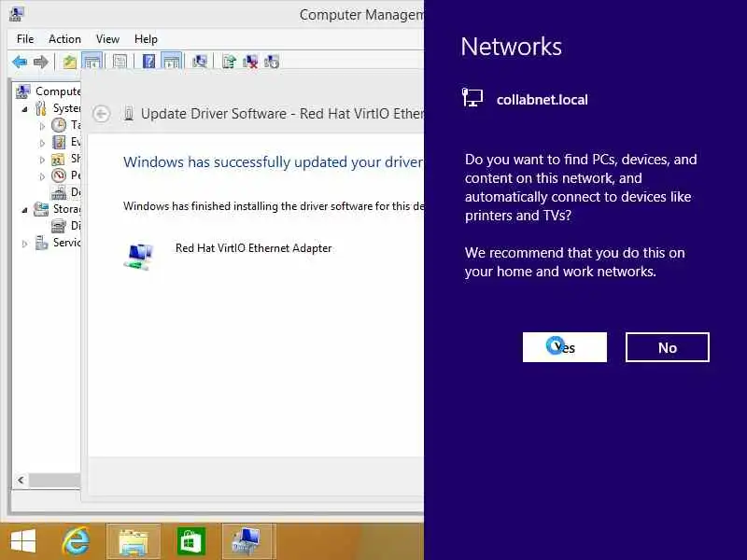Click the Computer Management title bar icon
This screenshot has height=560, width=747.
[x=16, y=14]
